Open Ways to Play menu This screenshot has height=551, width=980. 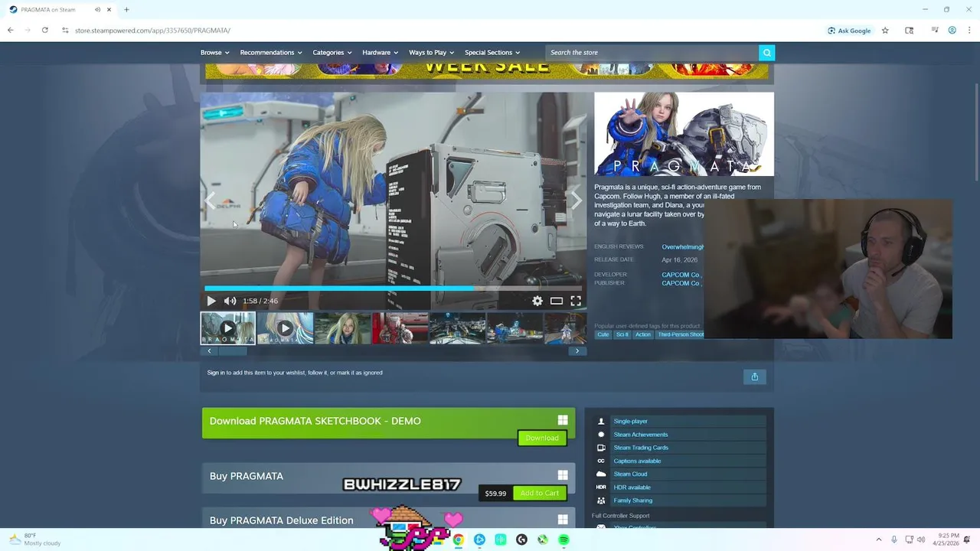(x=432, y=52)
